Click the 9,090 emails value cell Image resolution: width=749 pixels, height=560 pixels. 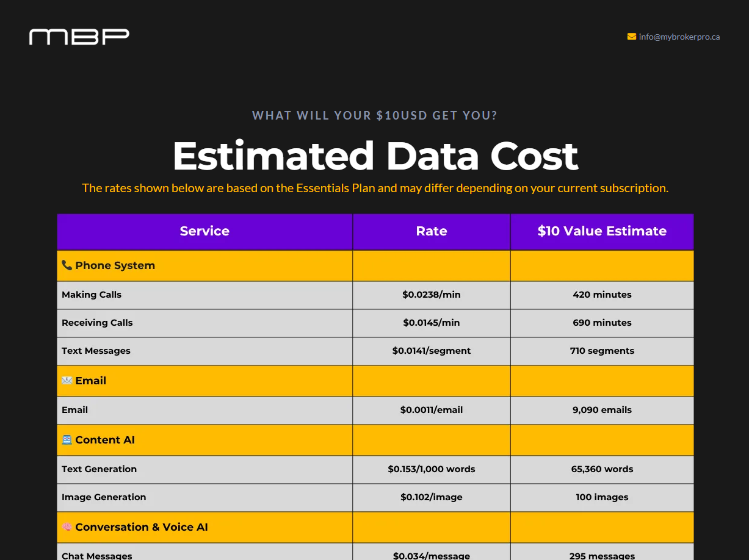point(602,410)
